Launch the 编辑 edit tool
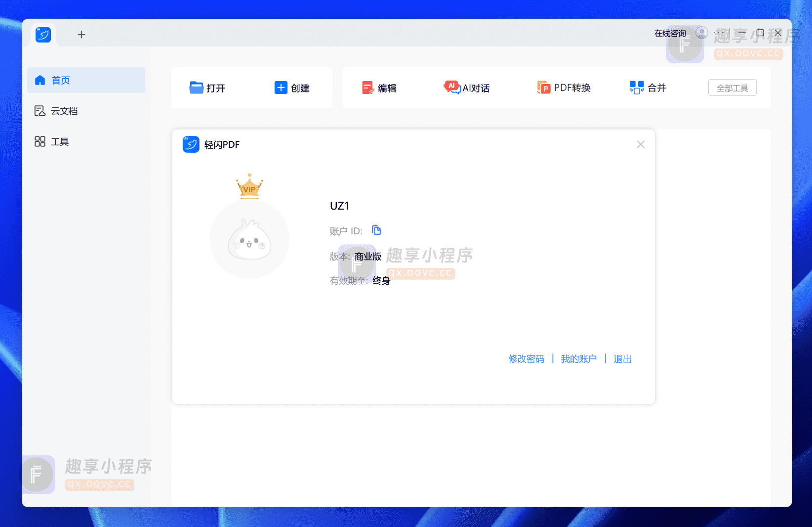Image resolution: width=812 pixels, height=527 pixels. [379, 88]
